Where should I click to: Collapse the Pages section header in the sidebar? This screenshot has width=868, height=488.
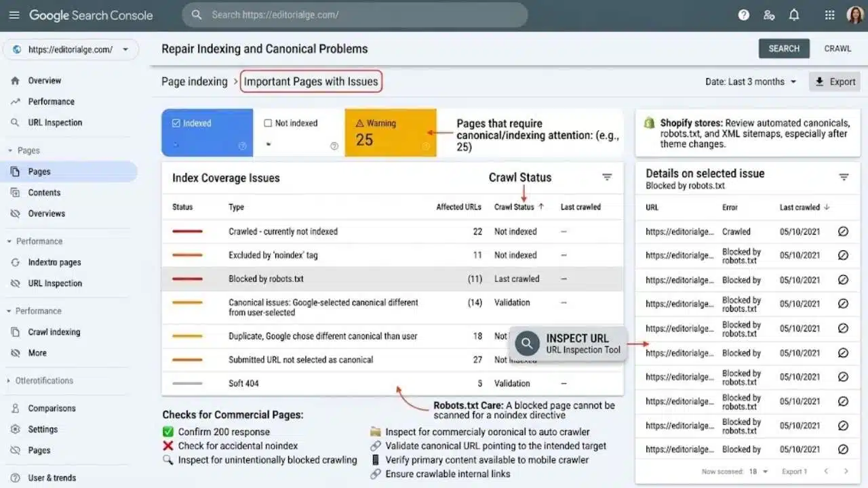pyautogui.click(x=24, y=150)
